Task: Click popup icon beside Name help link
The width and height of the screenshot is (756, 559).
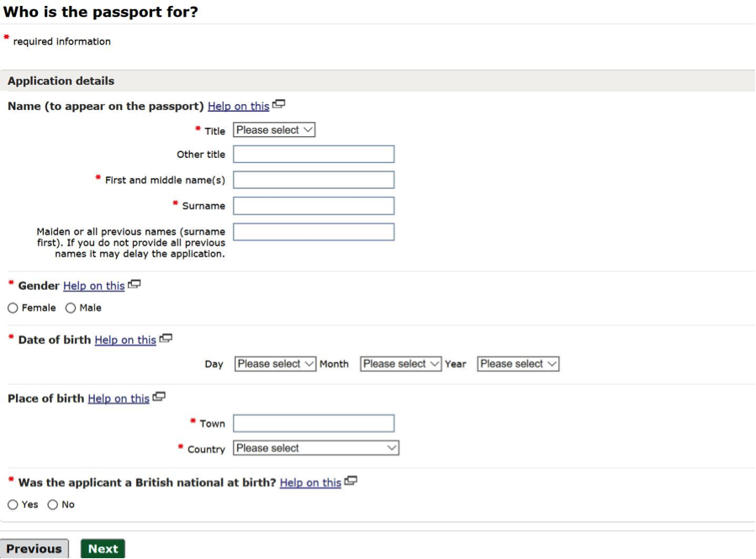Action: click(x=278, y=104)
